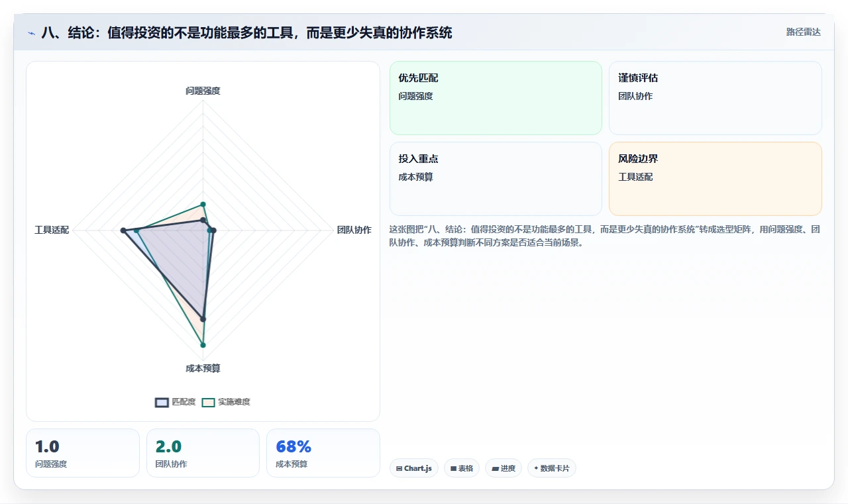The image size is (848, 504).
Task: Click the 实施难度 legend text
Action: (x=234, y=402)
